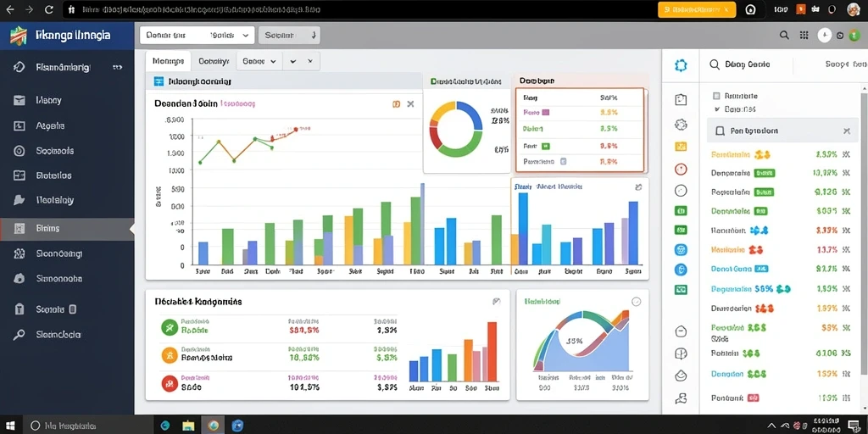Toggle the square checkbox beside the Pon header row

(x=720, y=131)
